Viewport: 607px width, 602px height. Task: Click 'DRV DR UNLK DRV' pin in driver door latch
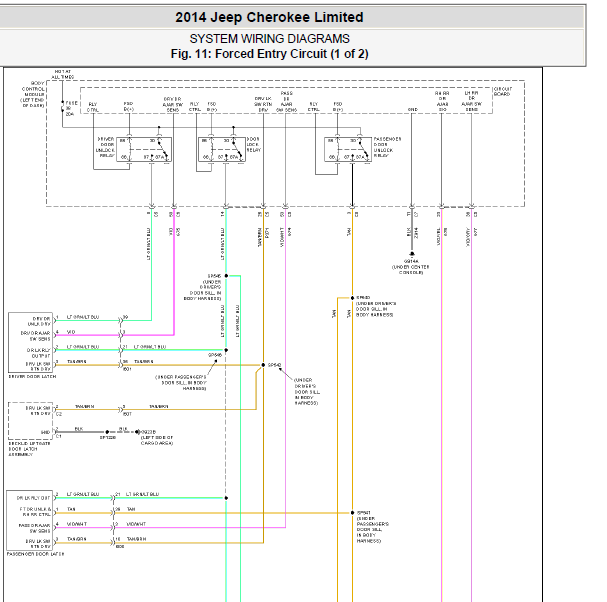click(39, 321)
